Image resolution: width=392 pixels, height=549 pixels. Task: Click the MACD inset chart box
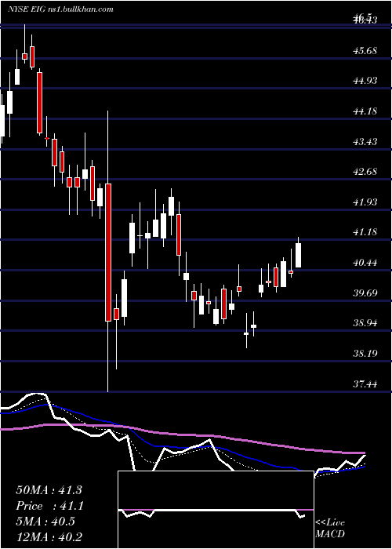tap(216, 510)
